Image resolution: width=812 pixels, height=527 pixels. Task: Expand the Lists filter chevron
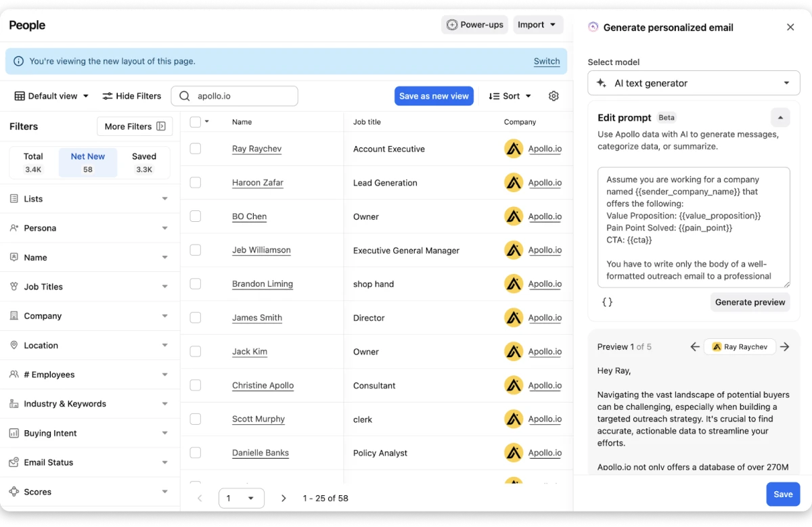coord(164,199)
